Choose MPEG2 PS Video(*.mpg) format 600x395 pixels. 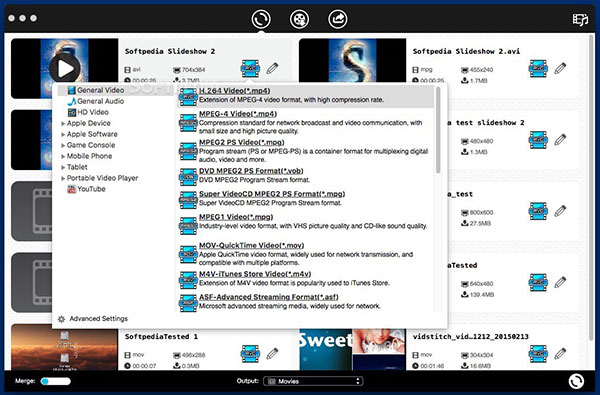[x=305, y=151]
